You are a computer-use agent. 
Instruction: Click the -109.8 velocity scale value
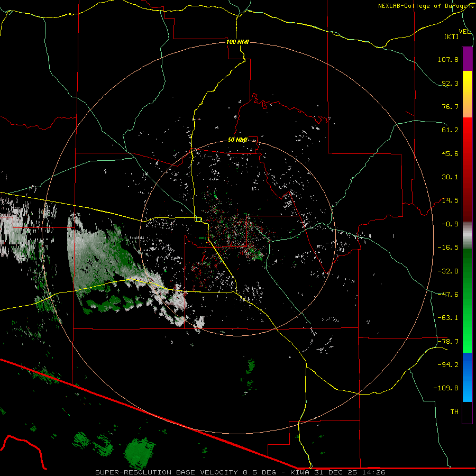coord(446,388)
